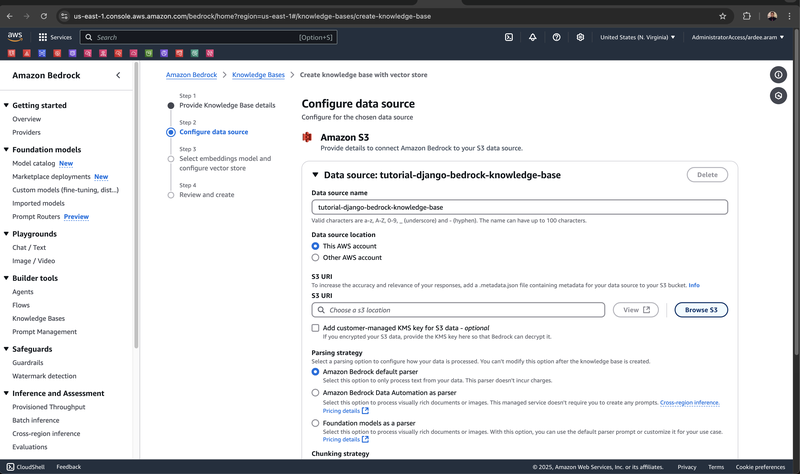Collapse the Builder tools nav section
The height and width of the screenshot is (474, 800).
coord(6,278)
